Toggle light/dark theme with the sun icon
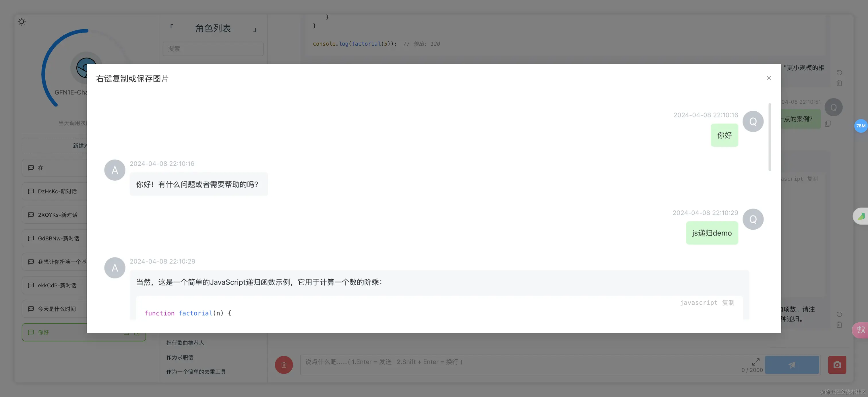This screenshot has width=868, height=397. [22, 22]
